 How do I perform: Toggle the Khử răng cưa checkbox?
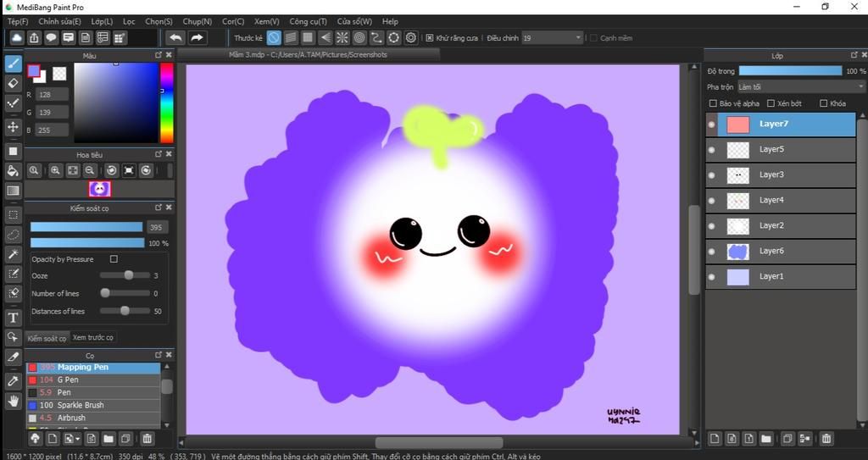tap(430, 38)
